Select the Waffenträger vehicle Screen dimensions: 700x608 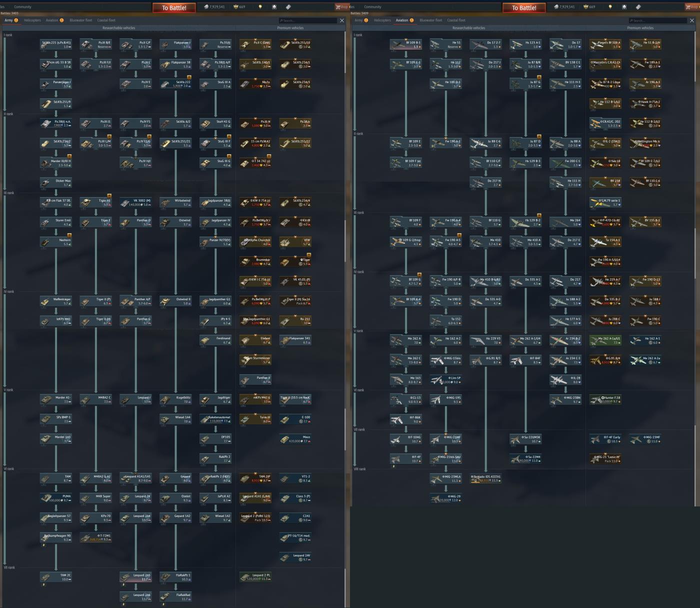click(55, 301)
